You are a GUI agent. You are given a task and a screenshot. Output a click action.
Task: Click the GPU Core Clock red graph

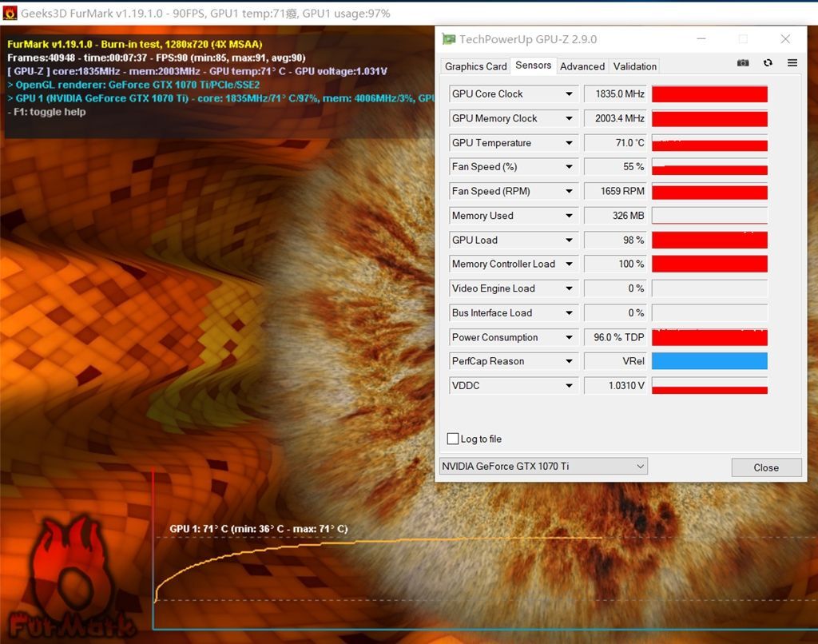tap(709, 94)
